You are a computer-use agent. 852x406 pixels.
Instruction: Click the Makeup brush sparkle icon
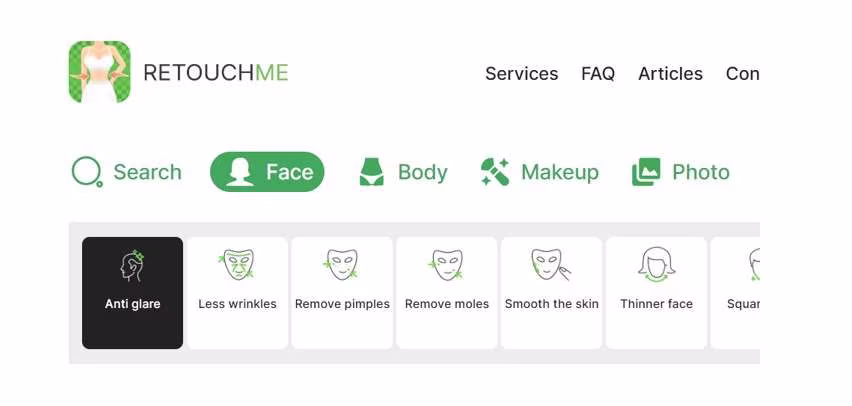[494, 172]
